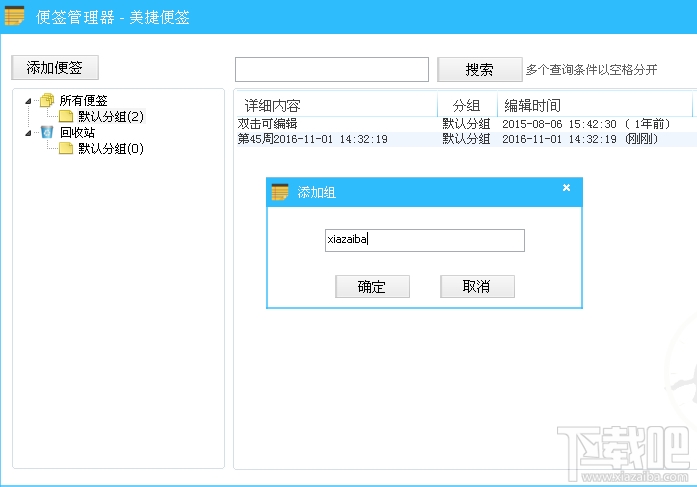Click the 取消 button
The width and height of the screenshot is (697, 487).
pyautogui.click(x=477, y=287)
